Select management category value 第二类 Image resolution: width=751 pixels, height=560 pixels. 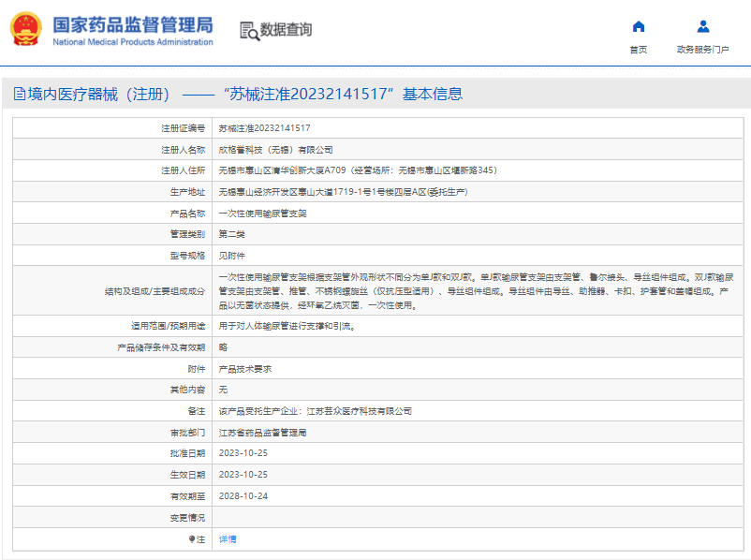(x=232, y=234)
